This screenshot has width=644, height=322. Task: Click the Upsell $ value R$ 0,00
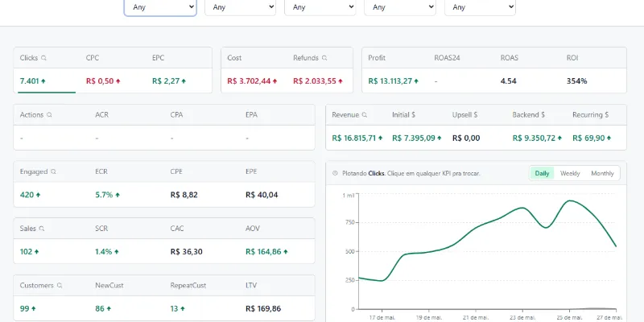click(466, 138)
